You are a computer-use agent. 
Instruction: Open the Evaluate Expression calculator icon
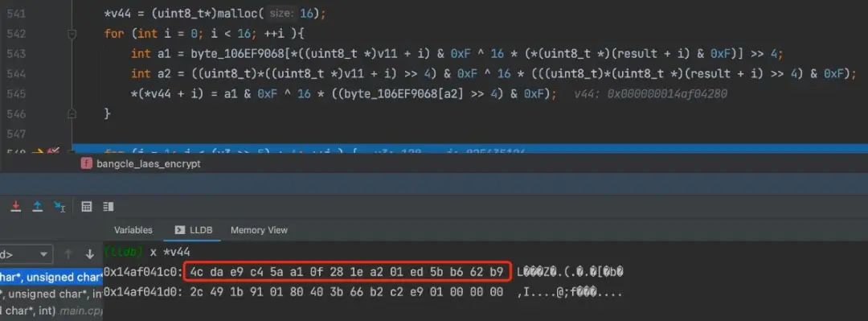86,206
